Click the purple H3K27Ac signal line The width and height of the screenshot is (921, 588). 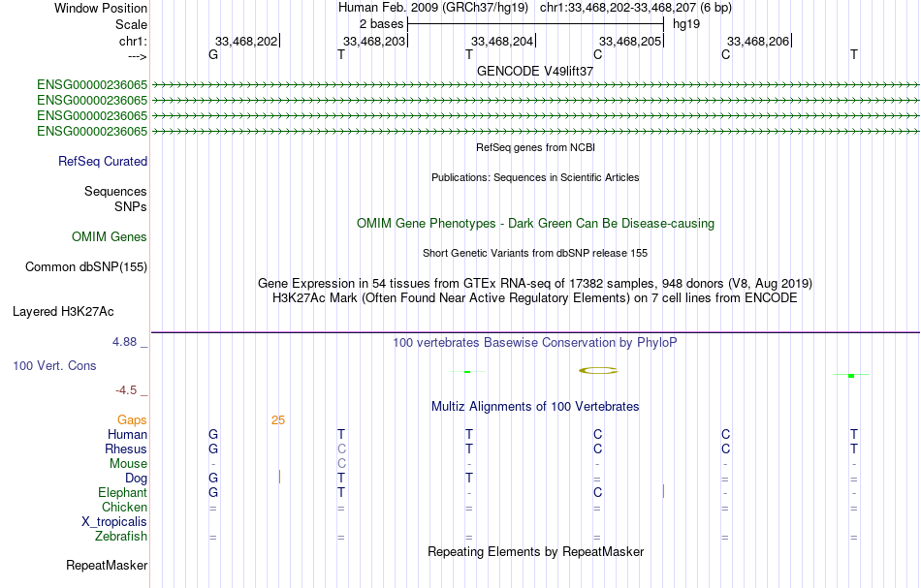point(535,332)
